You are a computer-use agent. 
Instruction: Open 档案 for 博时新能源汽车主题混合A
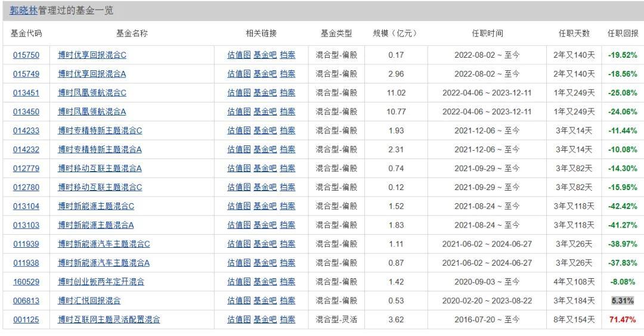tap(287, 263)
